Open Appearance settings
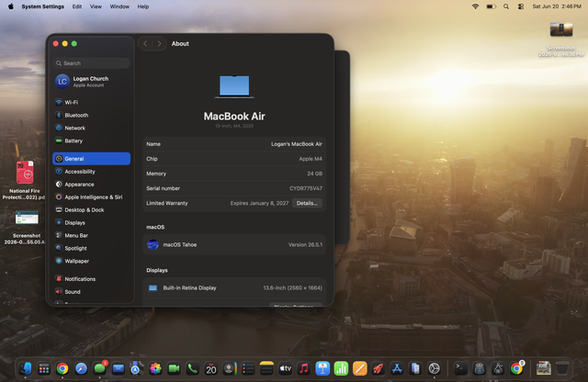Screen dimensions: 588x382 tap(92, 184)
